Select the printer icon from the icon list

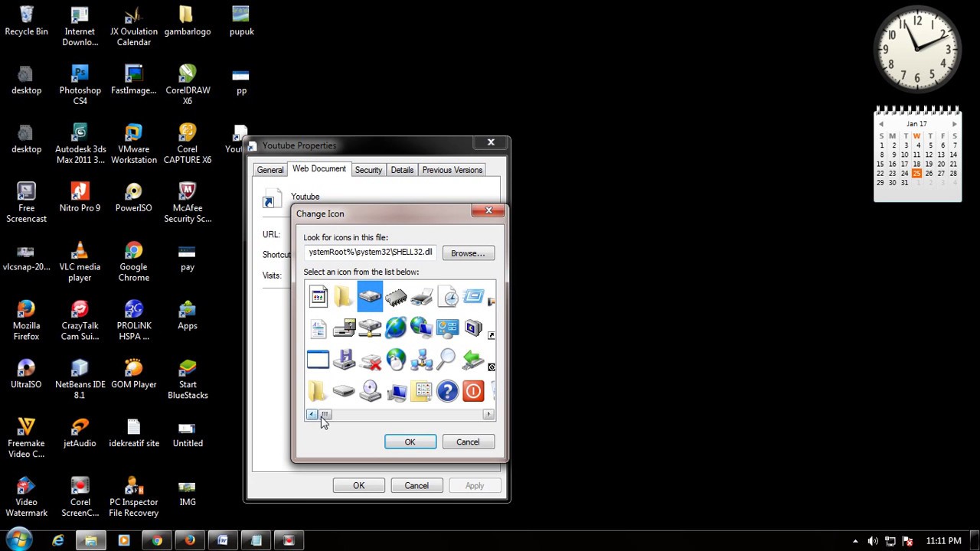pyautogui.click(x=421, y=297)
